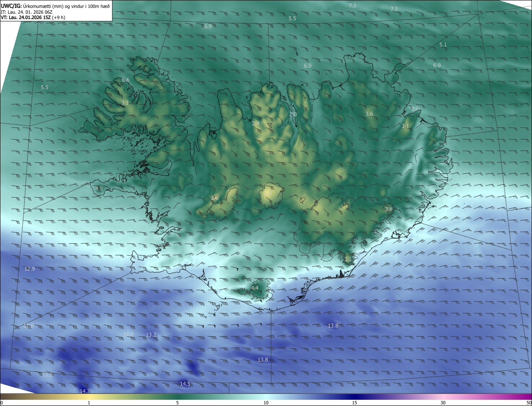Screen dimensions: 532x406
Task: Click the 0 tick label on the colour scale
Action: [x=2, y=403]
